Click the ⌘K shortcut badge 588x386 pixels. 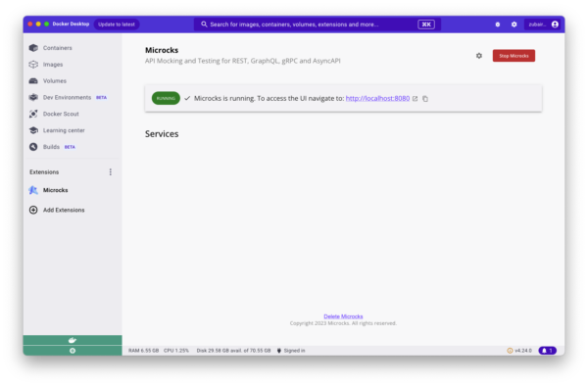[x=426, y=24]
